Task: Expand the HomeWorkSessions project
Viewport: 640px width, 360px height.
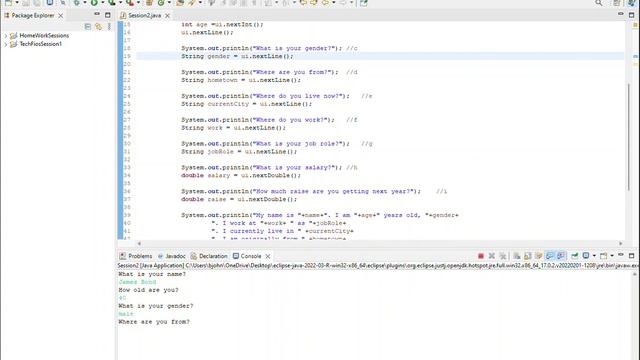Action: pos(6,36)
